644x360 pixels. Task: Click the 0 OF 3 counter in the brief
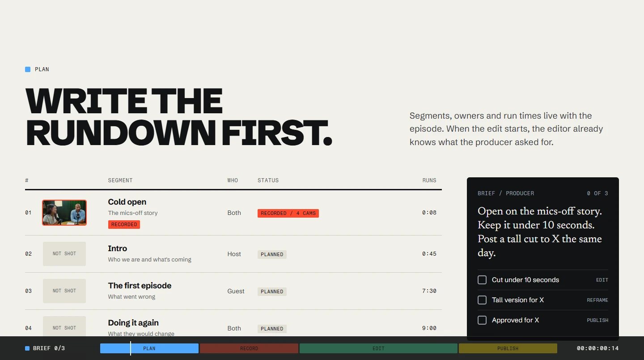click(597, 193)
